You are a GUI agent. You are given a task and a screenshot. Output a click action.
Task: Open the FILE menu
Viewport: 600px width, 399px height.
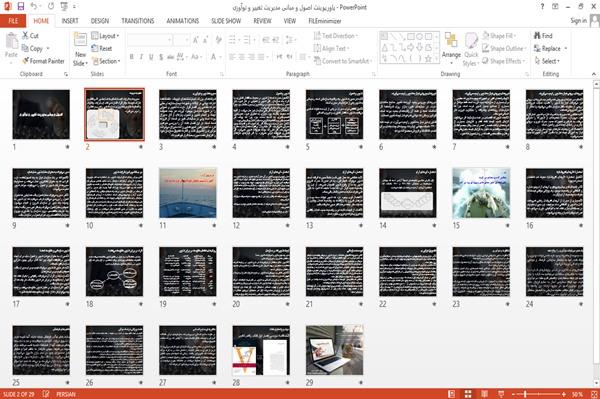[x=13, y=21]
